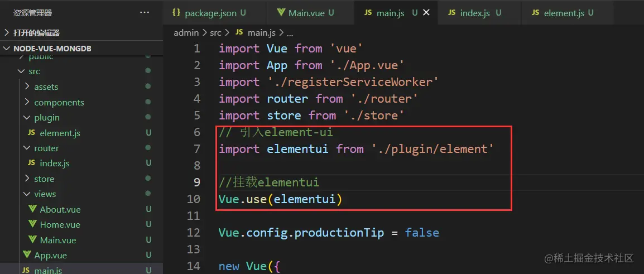Open App.vue in the file tree
This screenshot has width=644, height=274.
[x=51, y=255]
